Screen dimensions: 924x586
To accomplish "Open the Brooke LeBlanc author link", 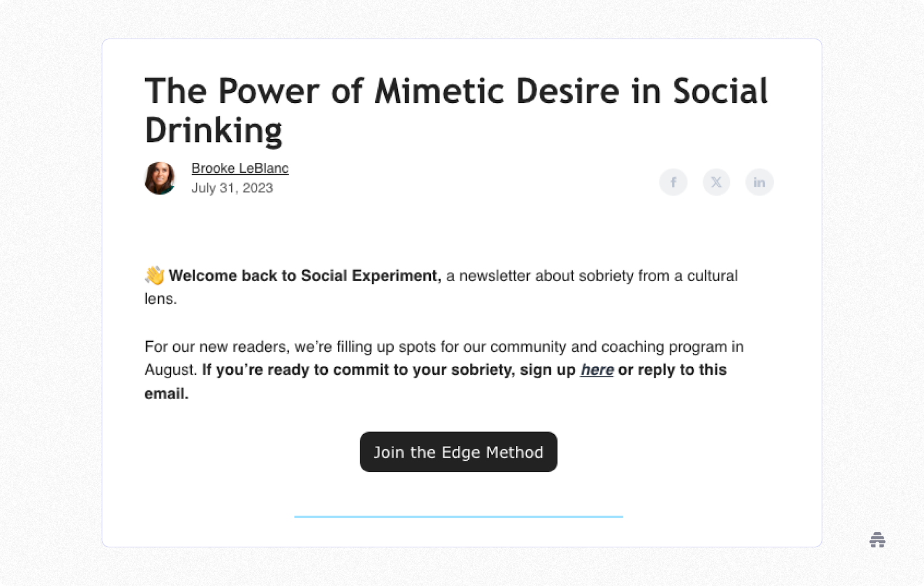I will 240,168.
